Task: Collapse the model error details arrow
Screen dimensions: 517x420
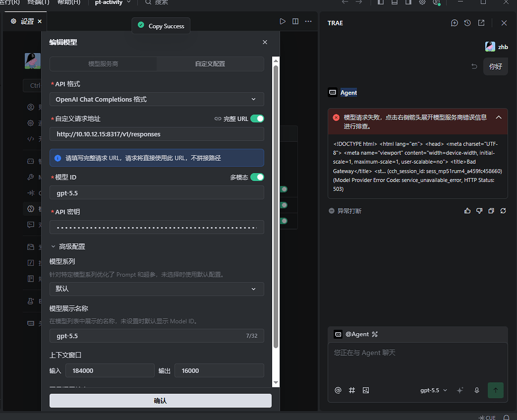Action: coord(498,117)
